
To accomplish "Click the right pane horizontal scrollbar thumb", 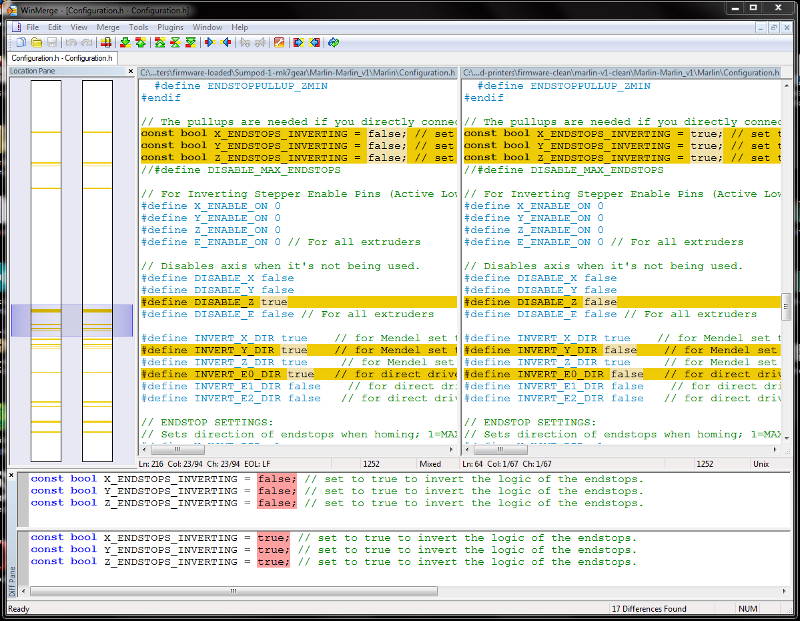I will click(500, 450).
